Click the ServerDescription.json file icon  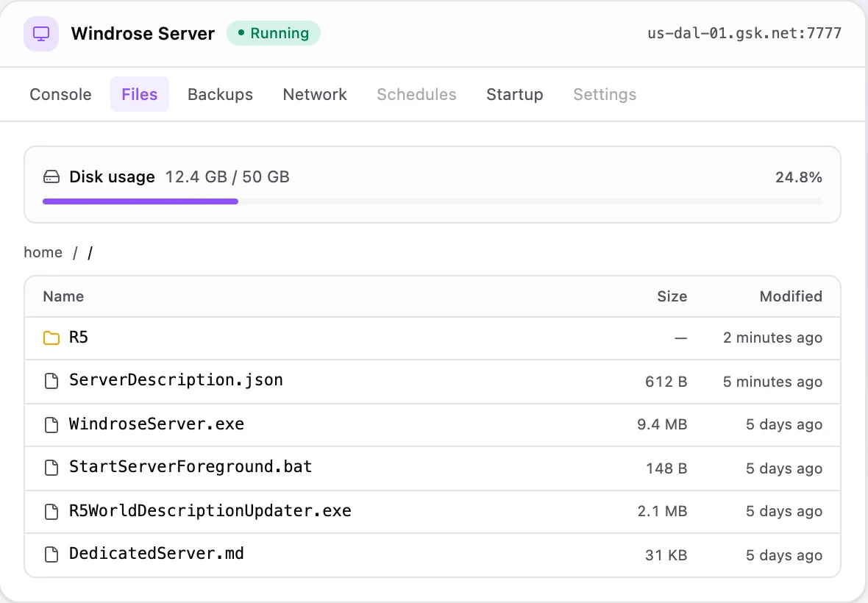tap(51, 381)
